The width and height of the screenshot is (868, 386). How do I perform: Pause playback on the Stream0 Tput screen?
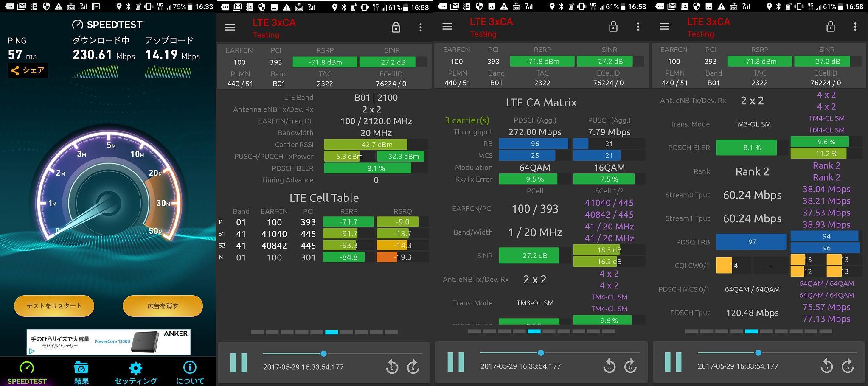pos(673,362)
